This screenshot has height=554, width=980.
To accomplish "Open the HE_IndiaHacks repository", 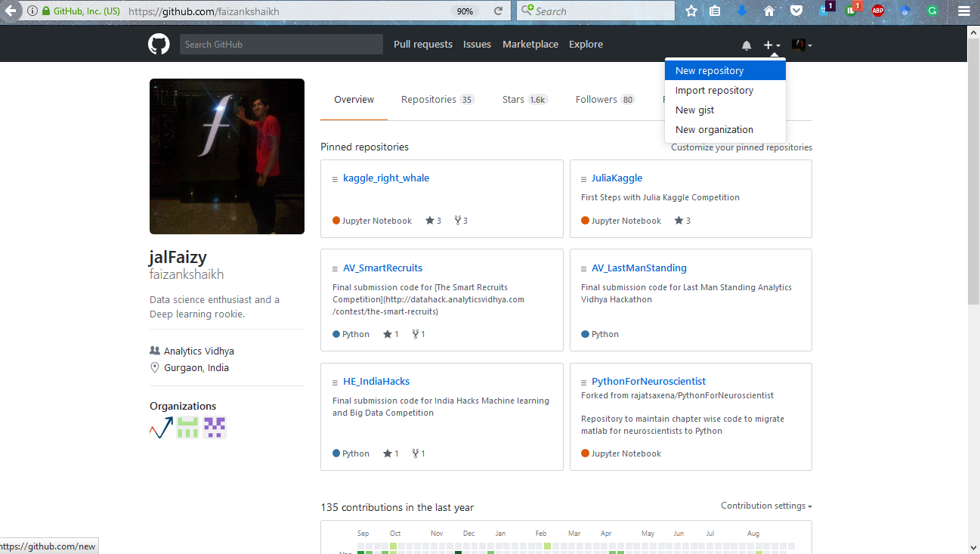I will point(376,382).
